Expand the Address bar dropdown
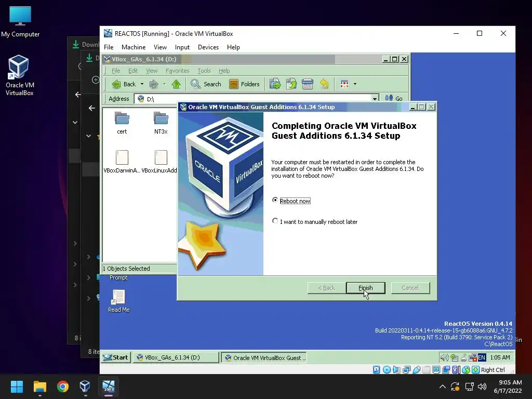Viewport: 532px width, 399px height. (x=375, y=99)
